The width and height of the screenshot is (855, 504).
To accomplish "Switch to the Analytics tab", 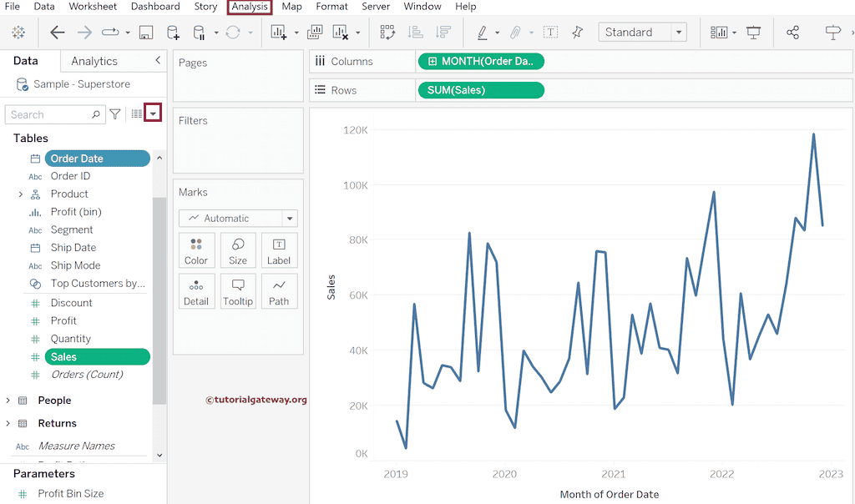I will pos(94,61).
